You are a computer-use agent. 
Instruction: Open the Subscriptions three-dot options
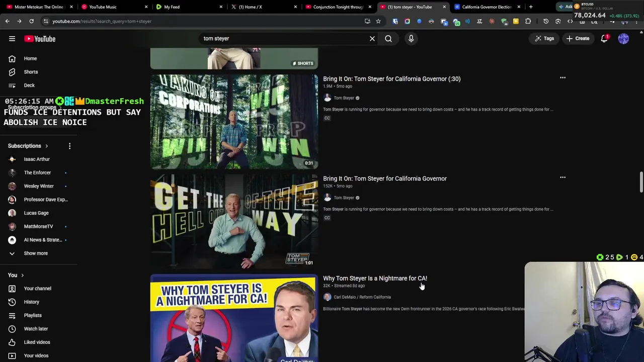pyautogui.click(x=69, y=146)
